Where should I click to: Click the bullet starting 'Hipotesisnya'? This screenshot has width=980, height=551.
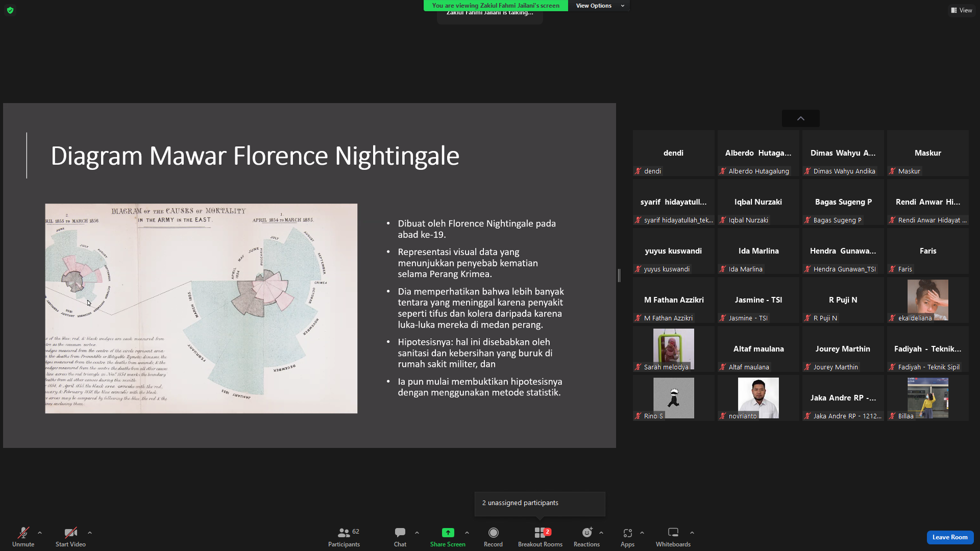[475, 353]
